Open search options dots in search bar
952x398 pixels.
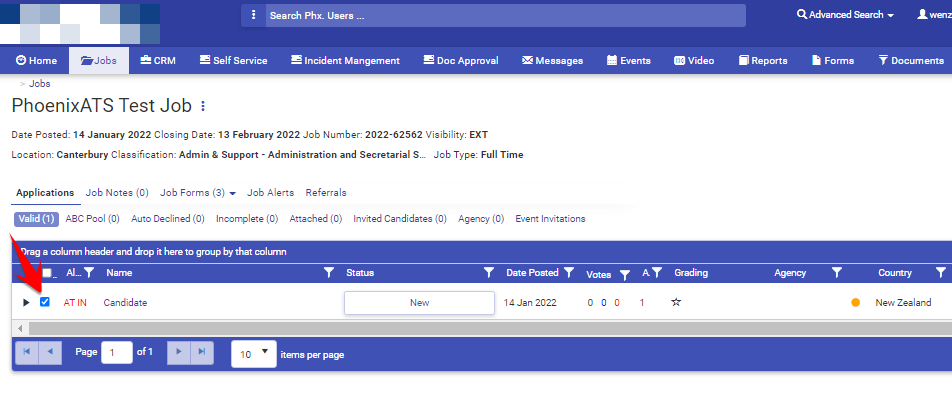tap(254, 15)
